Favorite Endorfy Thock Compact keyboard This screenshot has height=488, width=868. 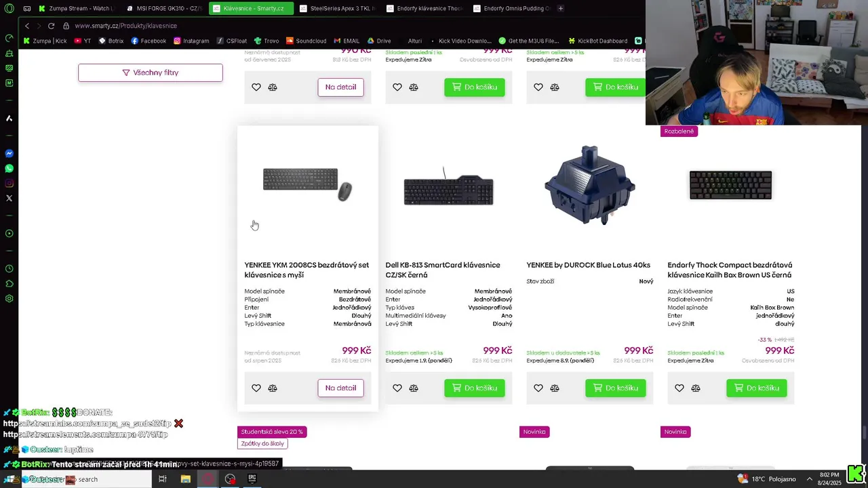[x=679, y=388]
